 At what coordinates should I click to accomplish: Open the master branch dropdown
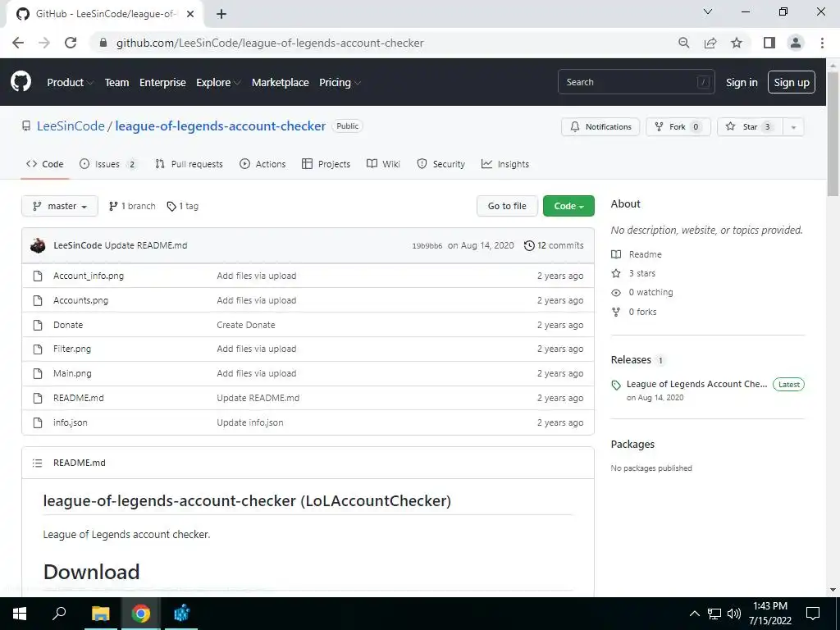click(60, 206)
